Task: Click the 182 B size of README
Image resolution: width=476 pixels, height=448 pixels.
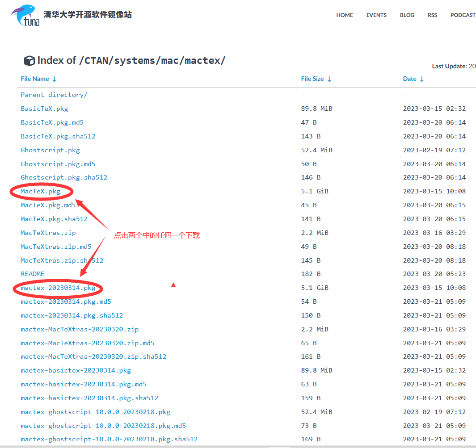Action: tap(311, 274)
